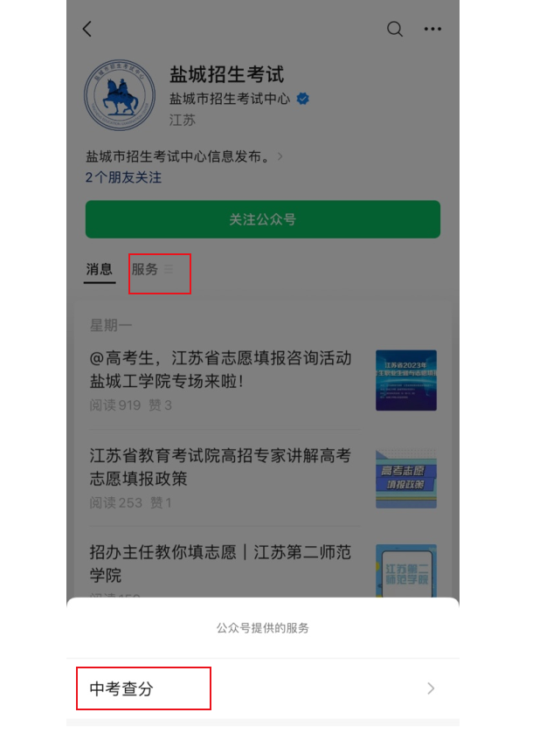The width and height of the screenshot is (560, 733).
Task: Open article 招办主任教你填志愿 江苏第二师范学院
Action: point(220,564)
